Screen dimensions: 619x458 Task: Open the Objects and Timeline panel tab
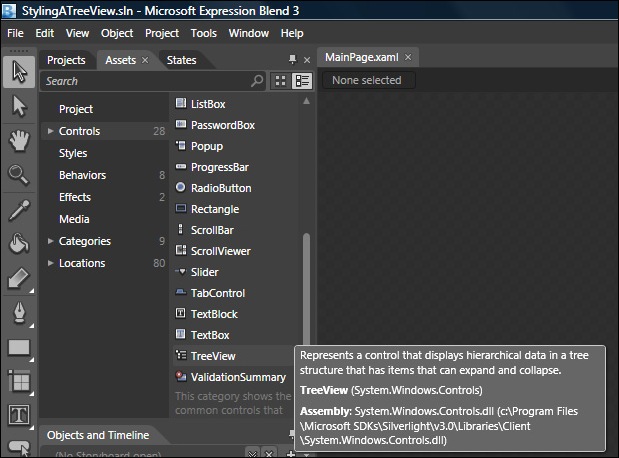pos(98,435)
